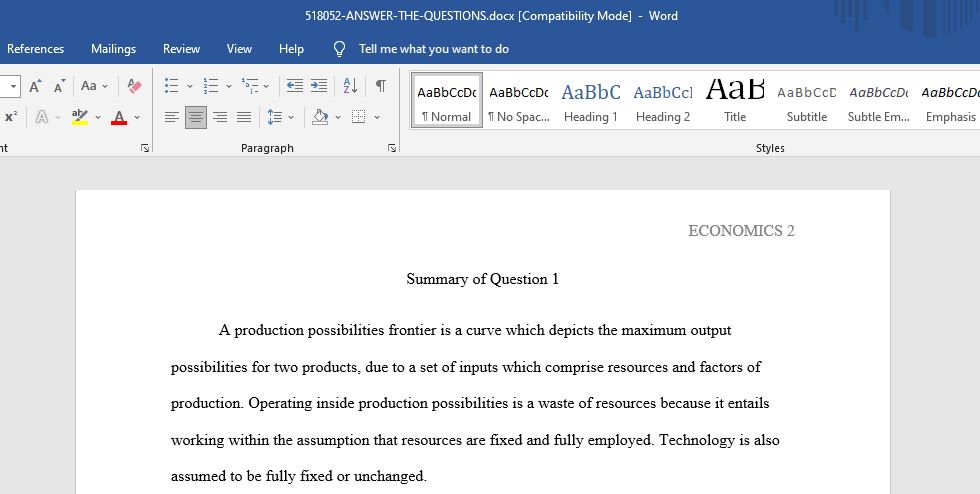Start a numbered list
The height and width of the screenshot is (494, 980).
click(211, 86)
